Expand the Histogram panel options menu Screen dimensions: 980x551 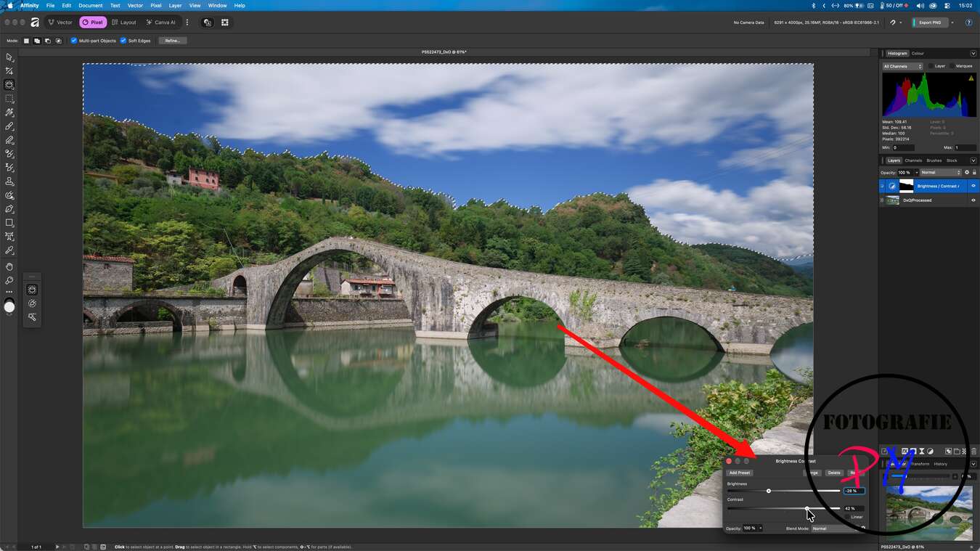pyautogui.click(x=973, y=53)
